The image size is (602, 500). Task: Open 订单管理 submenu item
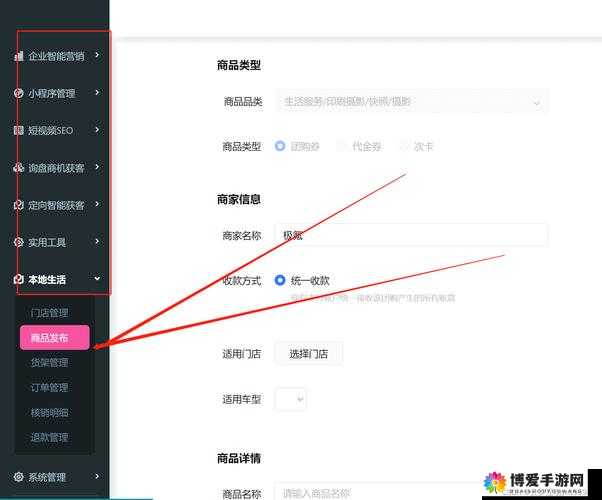click(50, 387)
